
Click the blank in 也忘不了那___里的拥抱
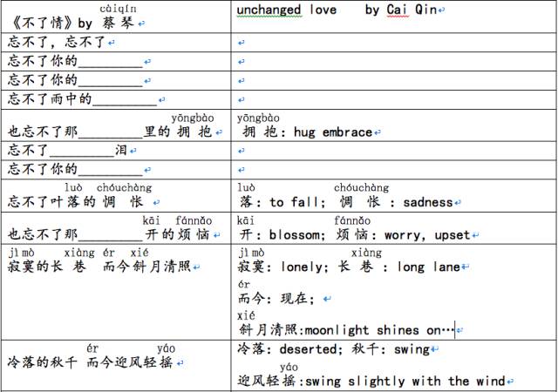111,133
